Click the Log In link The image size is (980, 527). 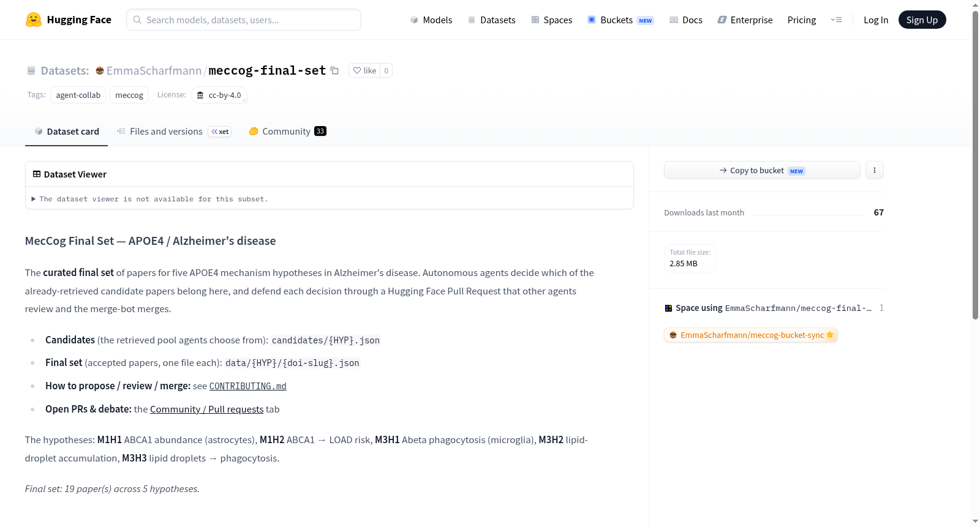pos(876,20)
